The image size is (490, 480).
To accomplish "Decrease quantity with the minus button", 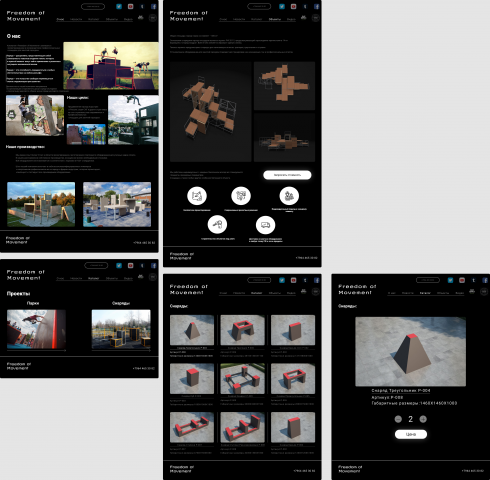I will point(398,419).
